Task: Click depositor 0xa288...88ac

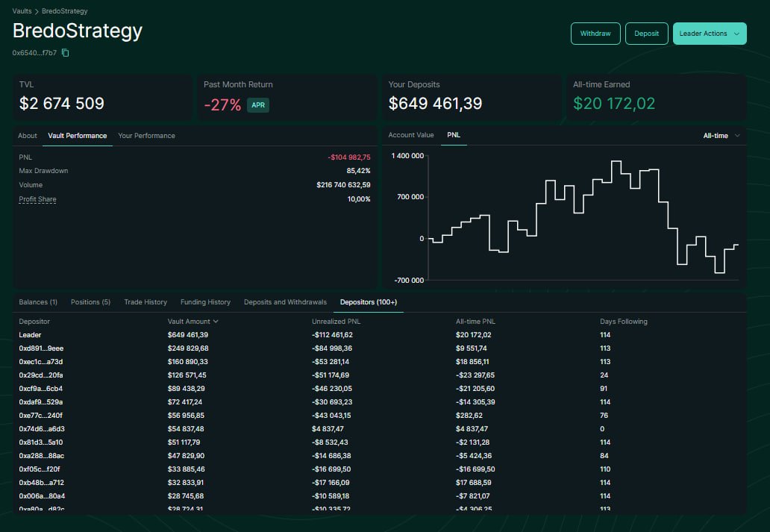Action: tap(41, 455)
